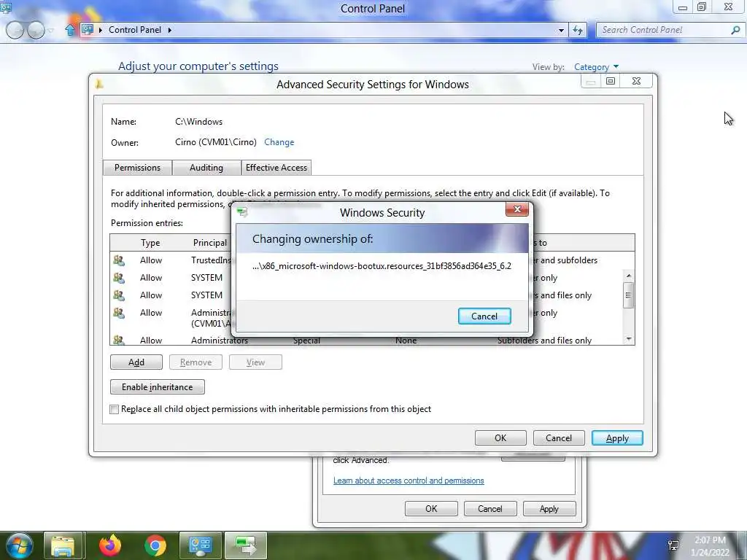Click the Windows Security dialog title icon

(x=242, y=212)
